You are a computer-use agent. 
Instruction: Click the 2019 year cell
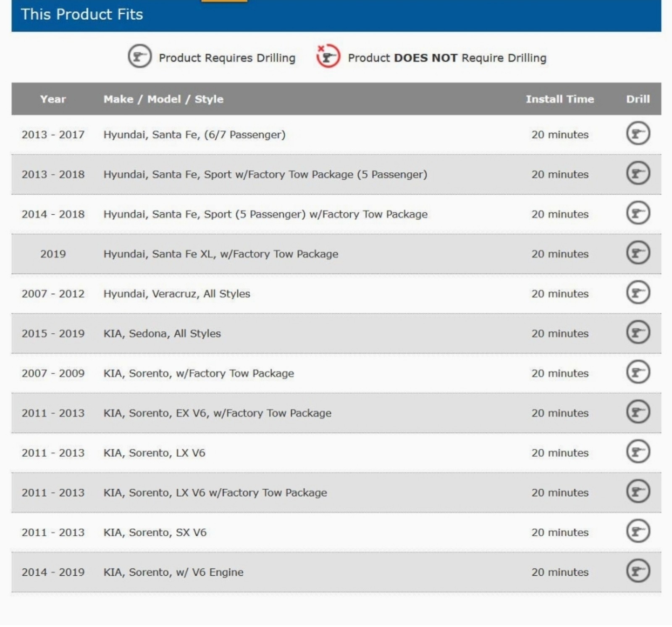pyautogui.click(x=53, y=254)
